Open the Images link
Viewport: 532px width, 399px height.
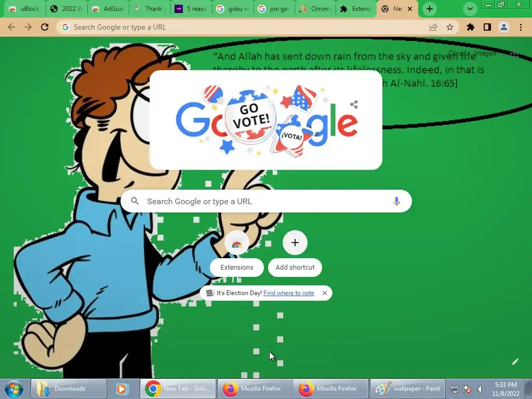(485, 54)
